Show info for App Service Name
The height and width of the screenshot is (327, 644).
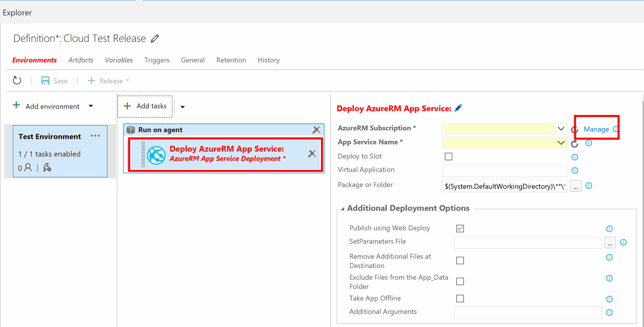coord(589,143)
